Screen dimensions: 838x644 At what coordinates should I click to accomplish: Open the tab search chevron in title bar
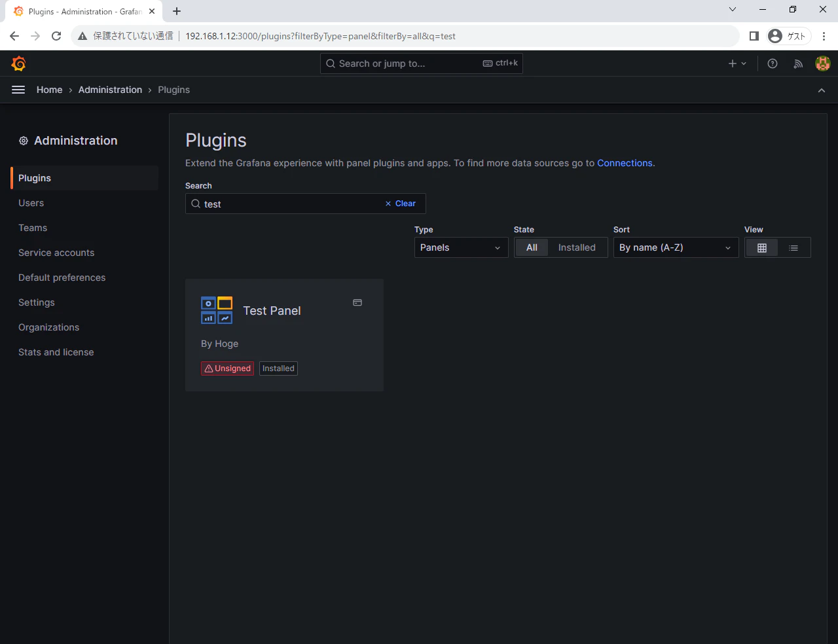pyautogui.click(x=733, y=9)
